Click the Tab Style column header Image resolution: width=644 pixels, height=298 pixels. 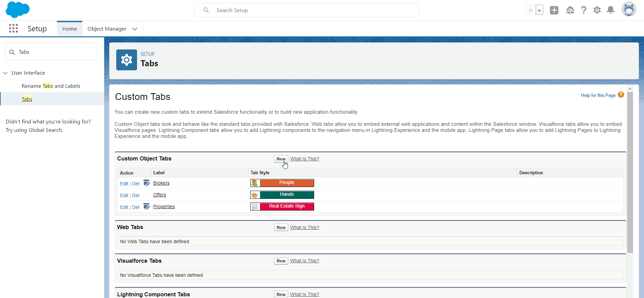(260, 173)
